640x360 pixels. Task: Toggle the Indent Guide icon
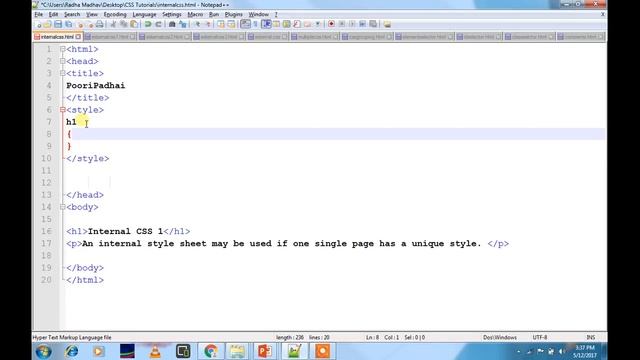coord(266,24)
